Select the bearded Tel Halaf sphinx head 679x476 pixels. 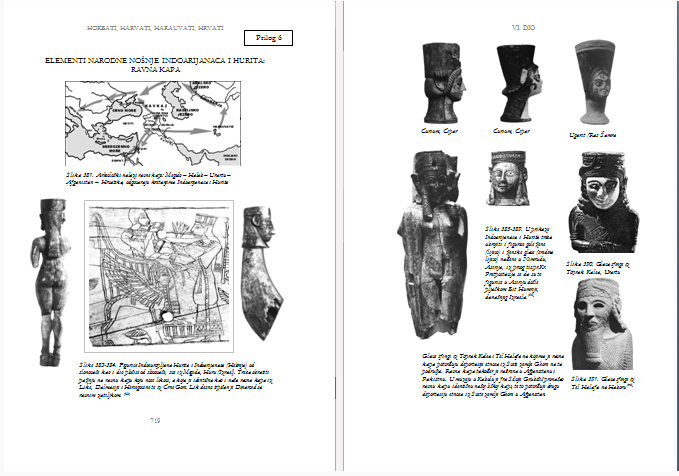(602, 324)
